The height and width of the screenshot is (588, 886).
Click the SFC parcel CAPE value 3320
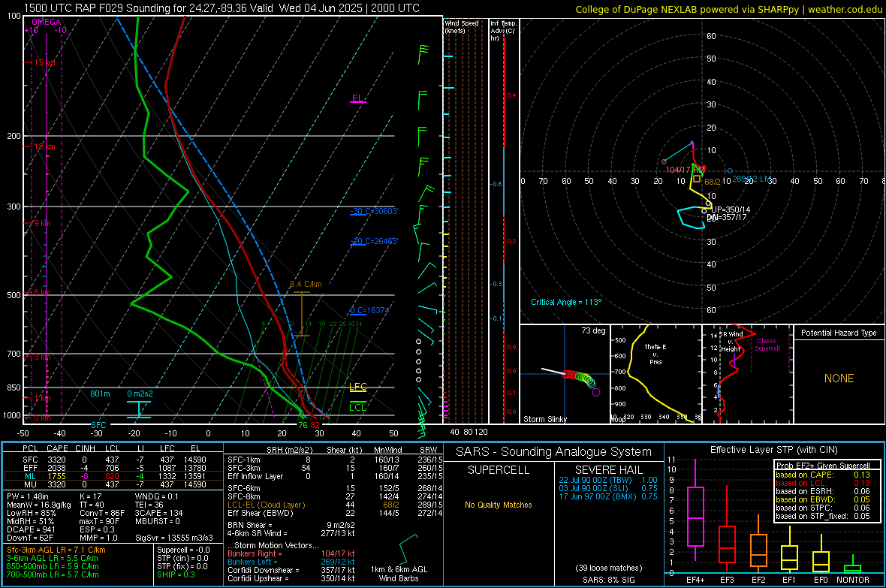click(x=56, y=460)
